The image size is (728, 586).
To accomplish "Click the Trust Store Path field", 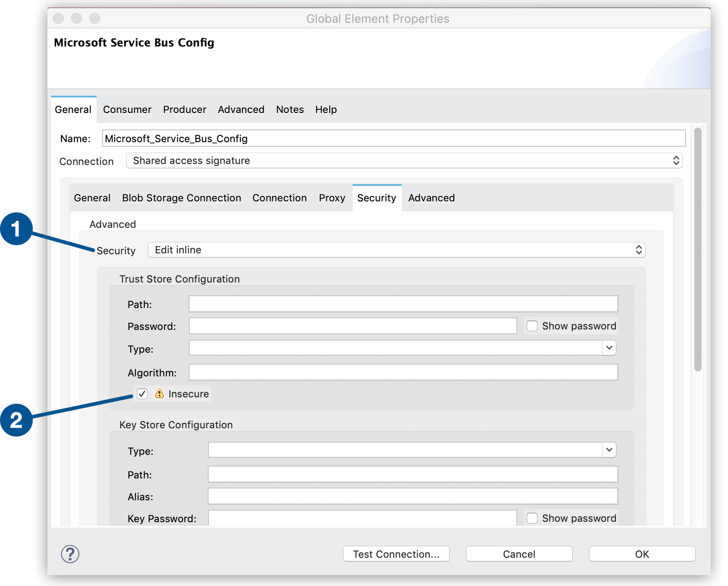I will point(403,304).
